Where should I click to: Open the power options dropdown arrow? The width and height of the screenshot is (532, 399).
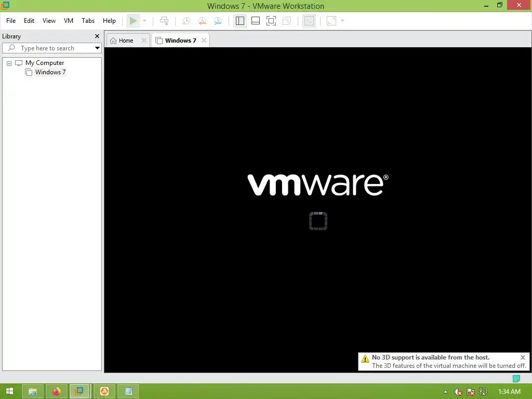(144, 21)
